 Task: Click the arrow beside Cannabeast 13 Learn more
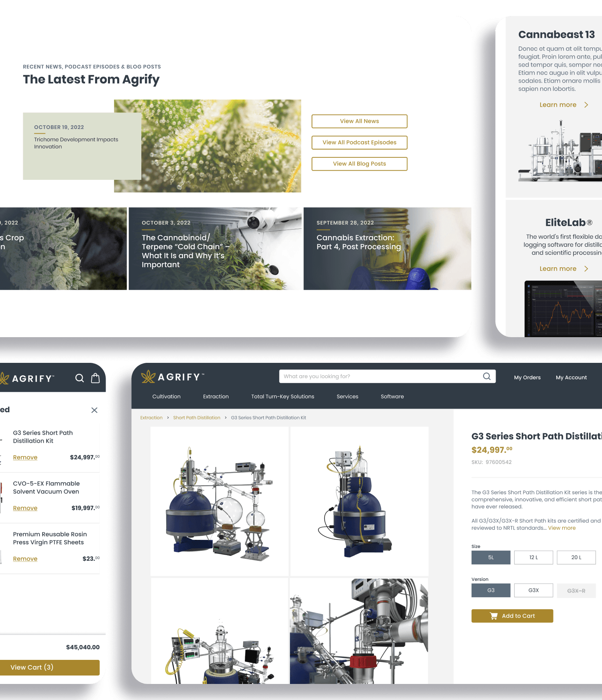(586, 105)
